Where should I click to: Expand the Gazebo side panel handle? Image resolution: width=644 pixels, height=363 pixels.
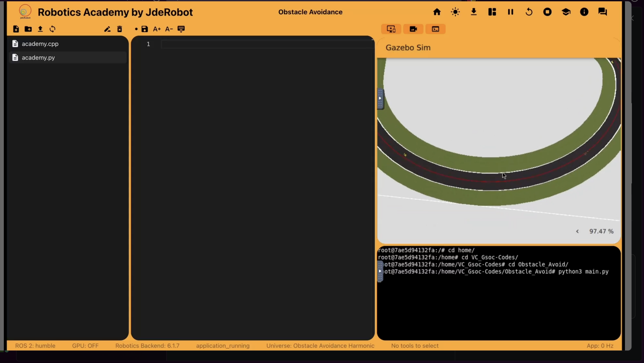[x=380, y=98]
